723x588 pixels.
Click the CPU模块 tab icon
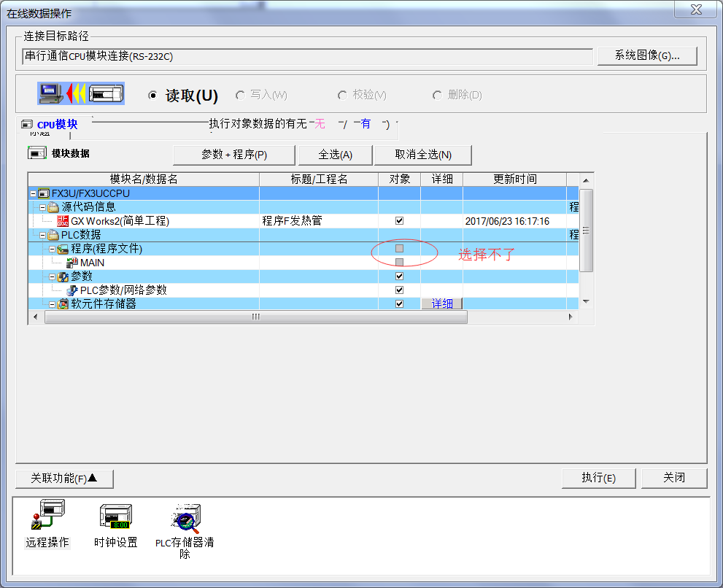pos(28,125)
